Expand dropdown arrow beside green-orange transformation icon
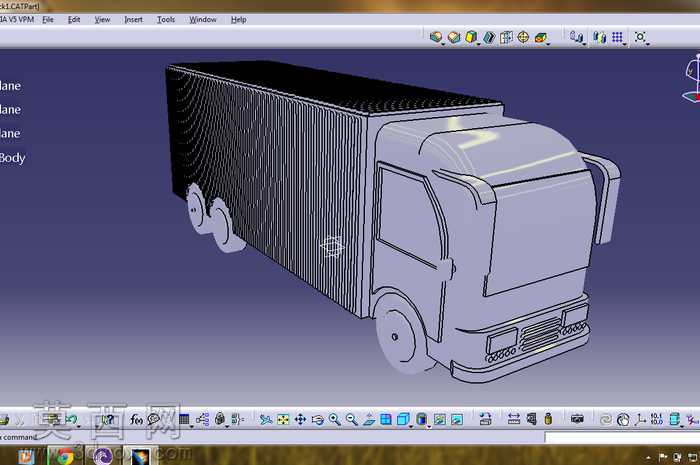This screenshot has width=700, height=465. point(548,44)
